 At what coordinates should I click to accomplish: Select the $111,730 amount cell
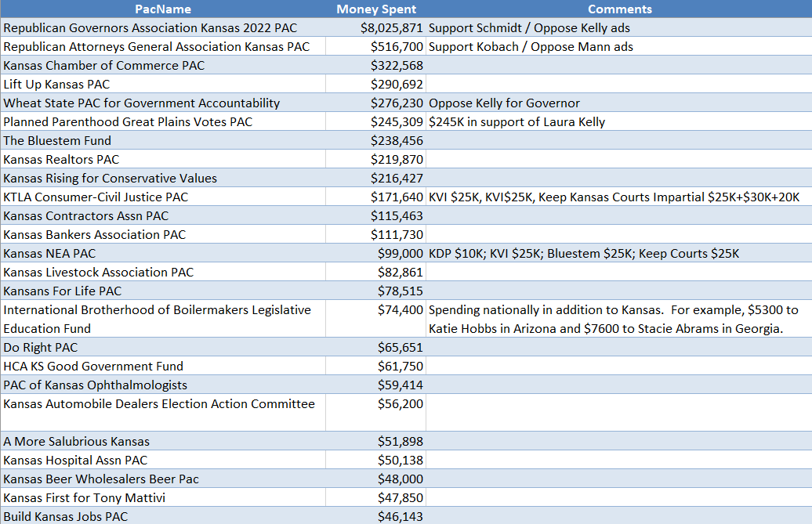coord(376,234)
